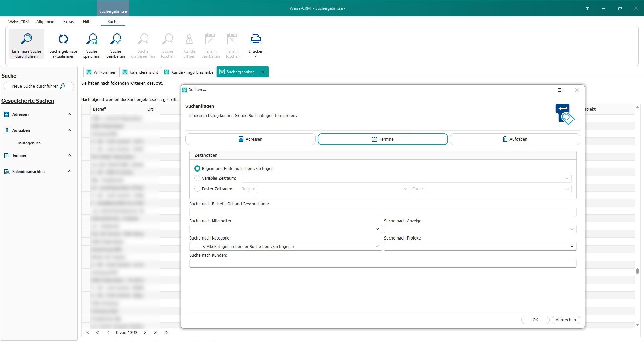Choose the 'Fester Zeitraum' radio button
The image size is (644, 342).
click(x=197, y=189)
